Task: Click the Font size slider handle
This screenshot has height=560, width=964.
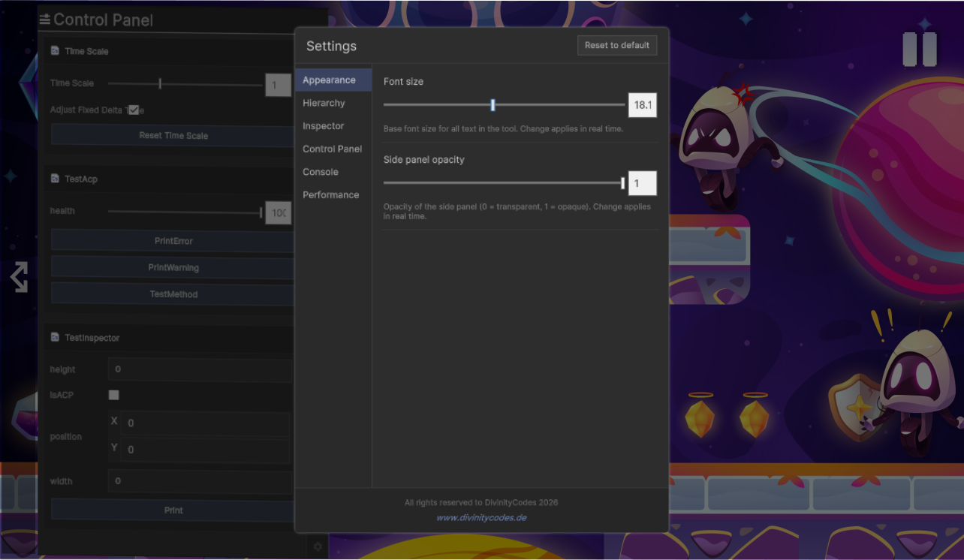Action: (493, 105)
